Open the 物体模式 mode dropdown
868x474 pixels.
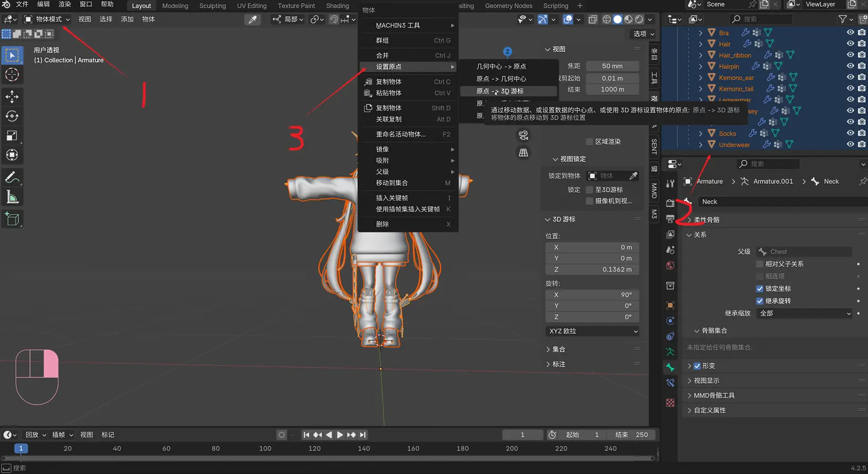pyautogui.click(x=47, y=19)
